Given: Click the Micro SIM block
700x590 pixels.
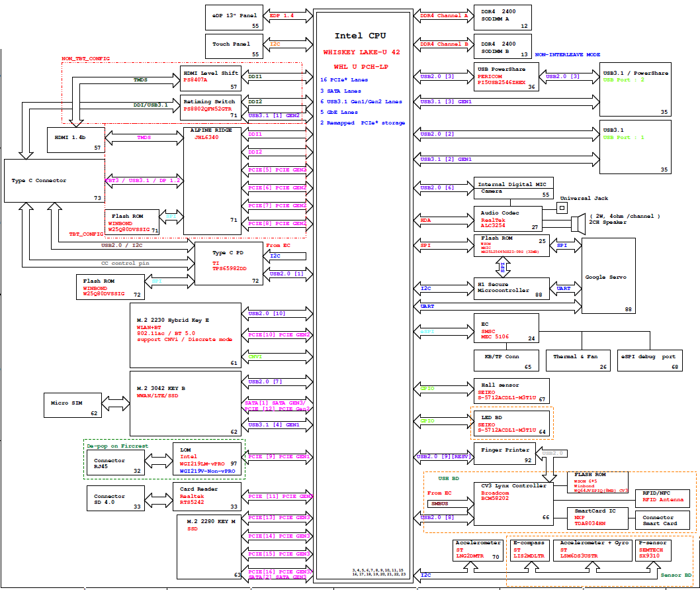Looking at the screenshot, I should (73, 405).
